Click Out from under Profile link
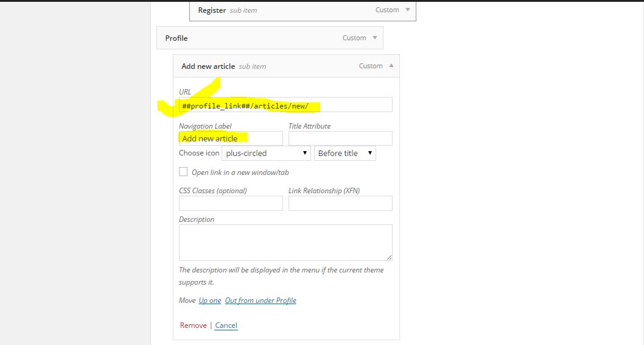This screenshot has height=345, width=644. [261, 301]
